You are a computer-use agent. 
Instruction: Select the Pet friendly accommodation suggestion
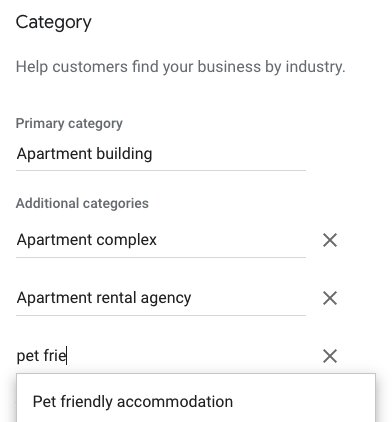click(x=196, y=401)
